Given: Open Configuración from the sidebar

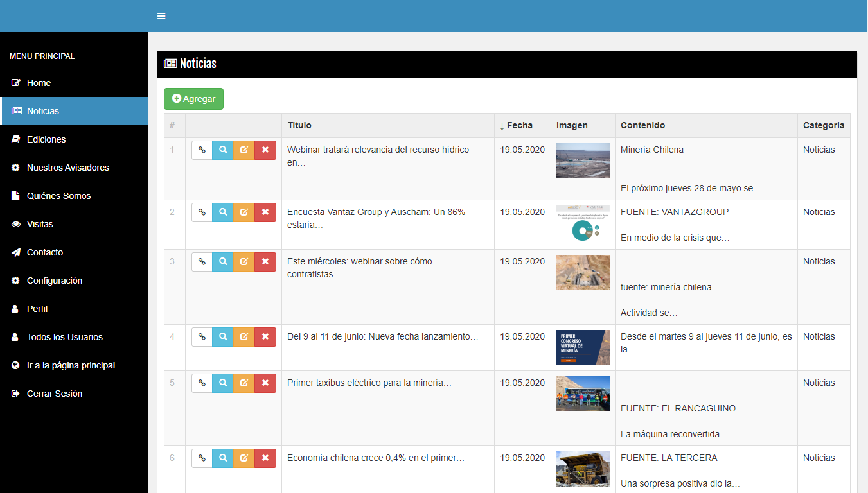Looking at the screenshot, I should point(55,281).
